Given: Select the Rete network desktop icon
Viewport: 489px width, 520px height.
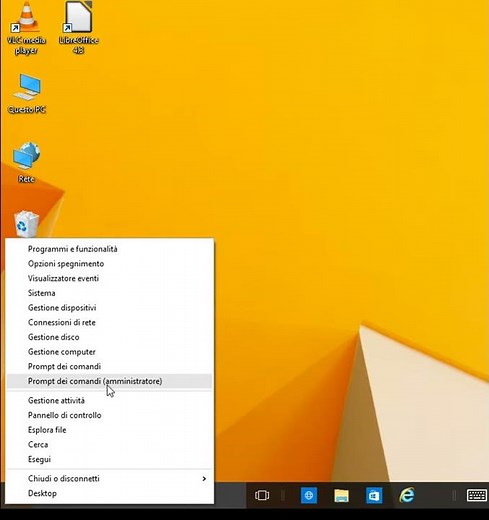Looking at the screenshot, I should (26, 163).
